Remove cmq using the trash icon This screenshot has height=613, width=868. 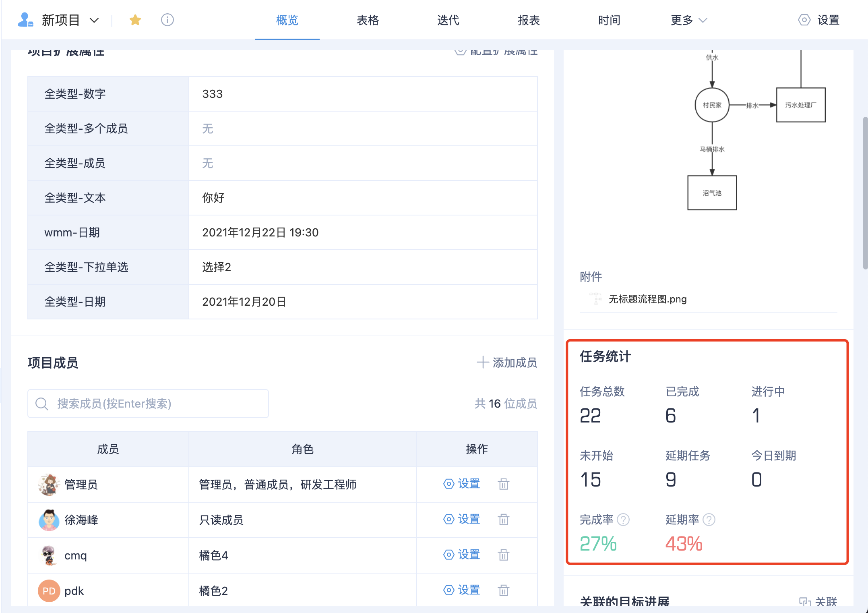(x=503, y=555)
